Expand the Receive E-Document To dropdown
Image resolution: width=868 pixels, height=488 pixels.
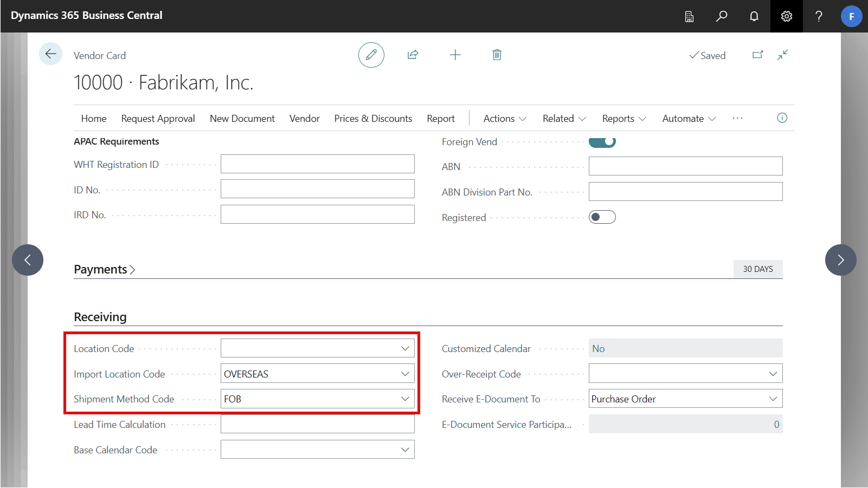pos(773,399)
